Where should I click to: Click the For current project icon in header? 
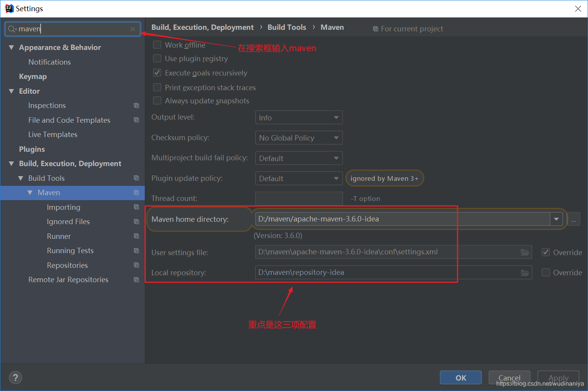[x=375, y=29]
